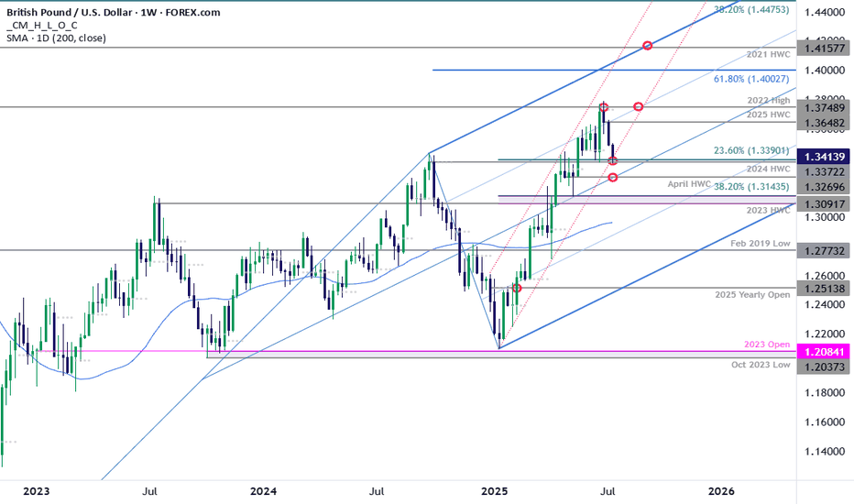Click the 2024 label on the time axis

265,491
